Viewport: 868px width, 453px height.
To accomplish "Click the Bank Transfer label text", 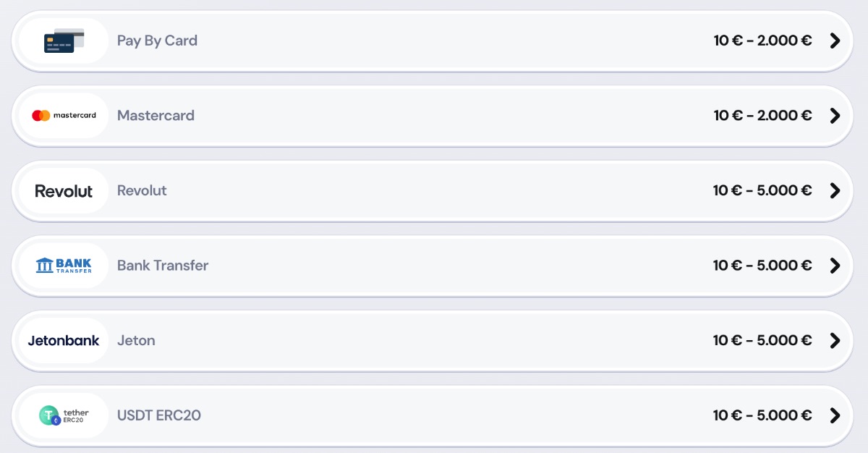I will point(162,266).
